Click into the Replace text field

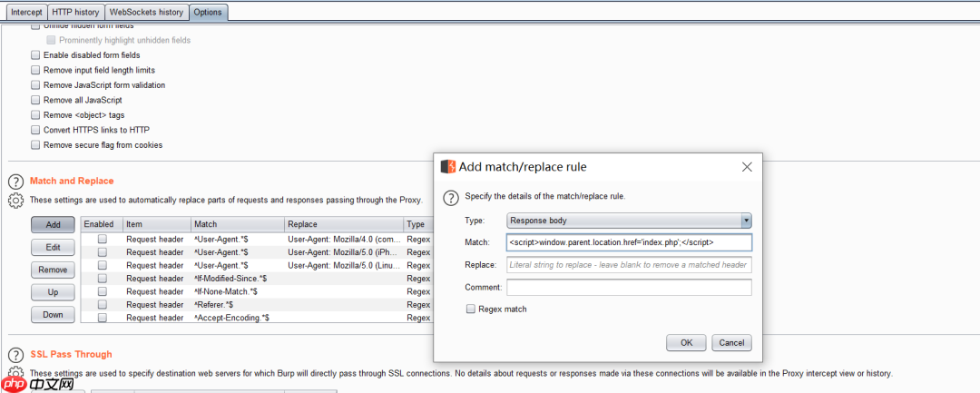click(629, 265)
